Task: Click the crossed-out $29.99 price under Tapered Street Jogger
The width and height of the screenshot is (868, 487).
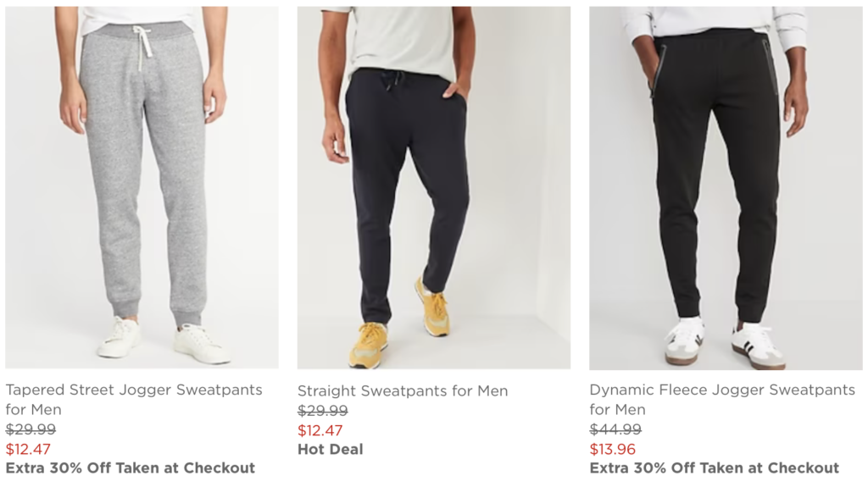Action: [x=31, y=429]
